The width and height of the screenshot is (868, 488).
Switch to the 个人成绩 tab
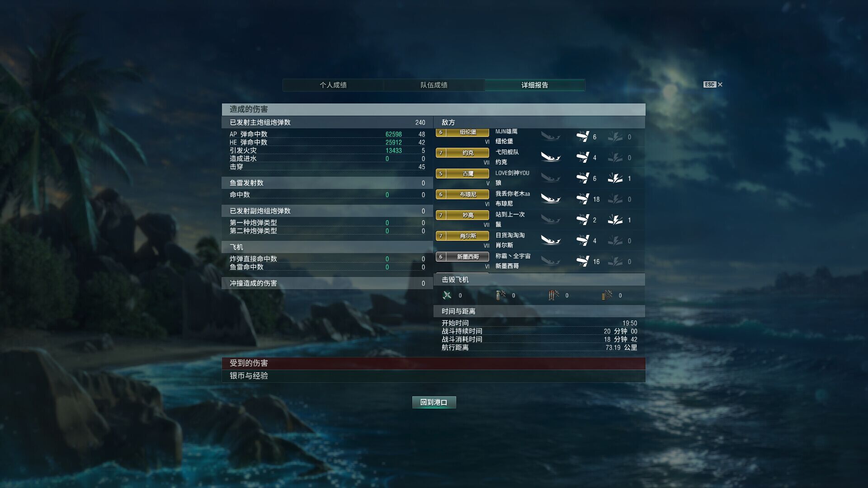(333, 85)
